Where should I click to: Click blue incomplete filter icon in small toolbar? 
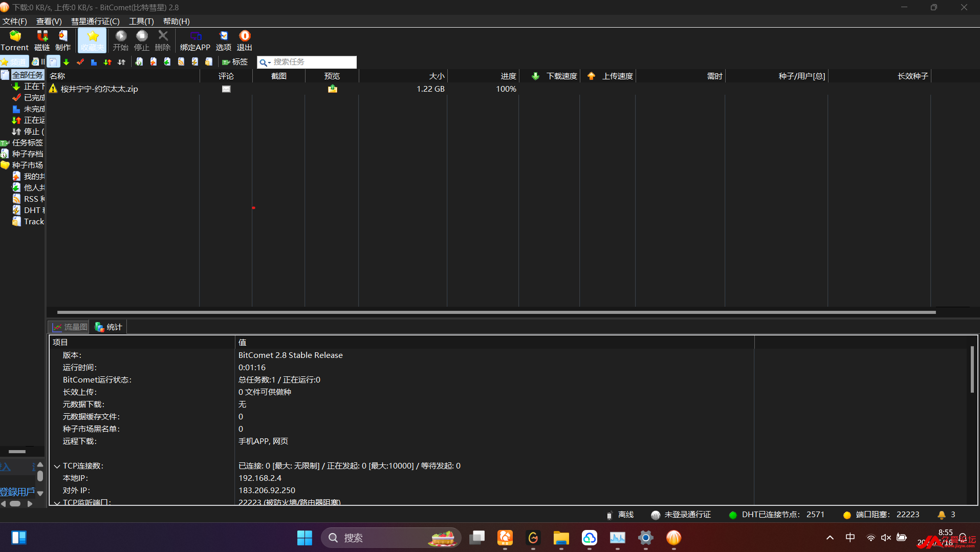coord(94,62)
